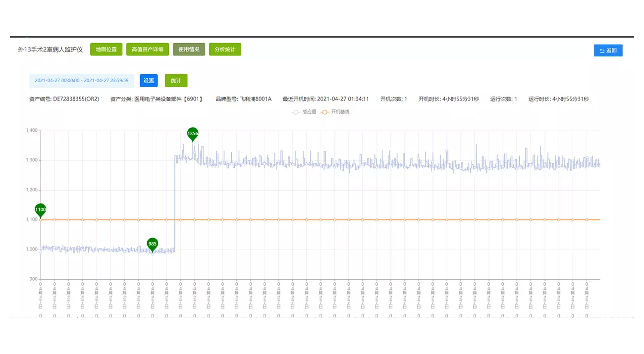The width and height of the screenshot is (644, 354).
Task: Click the 品牌型号 飞利浦8001A text
Action: click(x=244, y=99)
